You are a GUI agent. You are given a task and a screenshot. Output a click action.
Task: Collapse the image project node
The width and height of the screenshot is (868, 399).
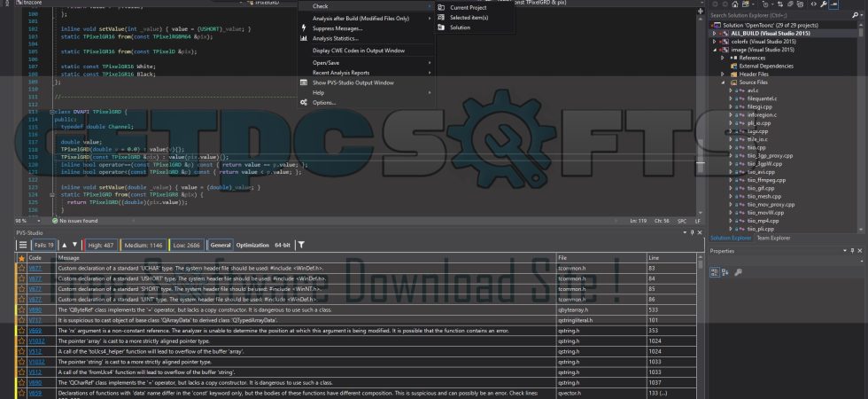(715, 50)
